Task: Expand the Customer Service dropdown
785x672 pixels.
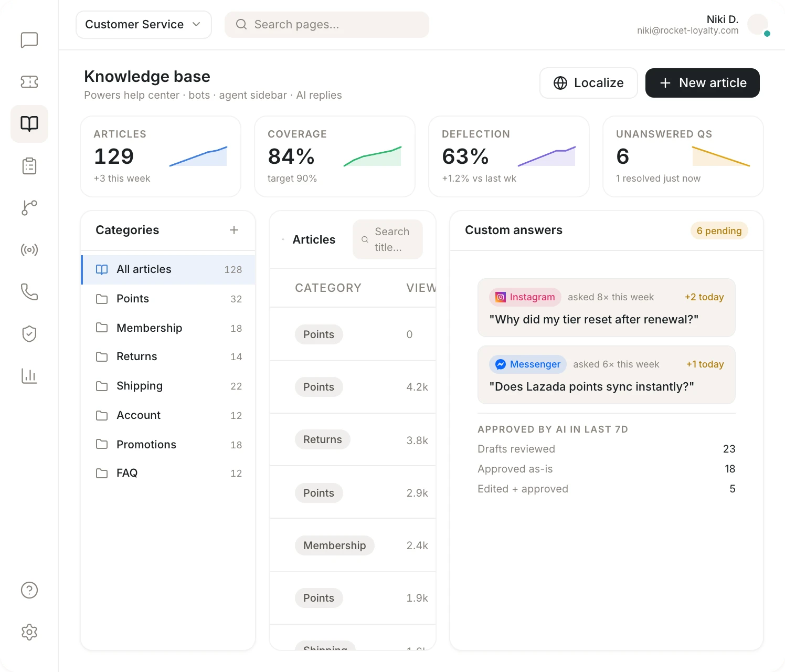Action: coord(144,25)
